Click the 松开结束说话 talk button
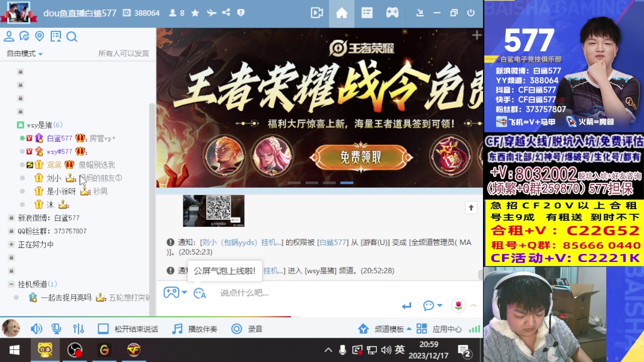 pyautogui.click(x=128, y=329)
